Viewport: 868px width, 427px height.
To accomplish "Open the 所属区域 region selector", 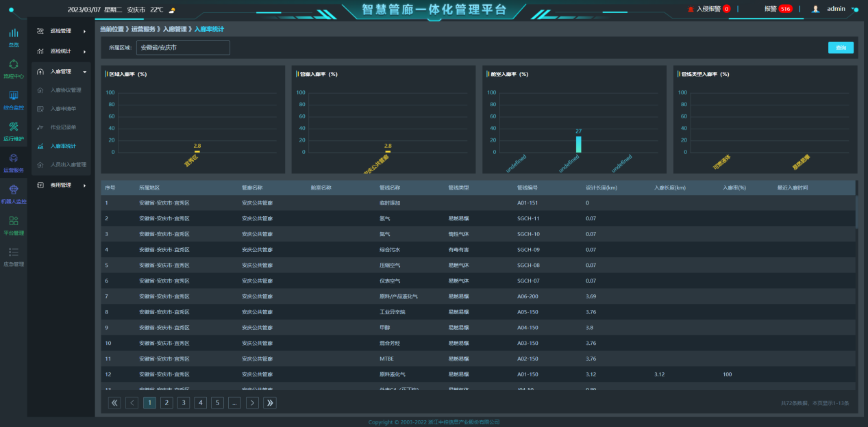I will 183,48.
